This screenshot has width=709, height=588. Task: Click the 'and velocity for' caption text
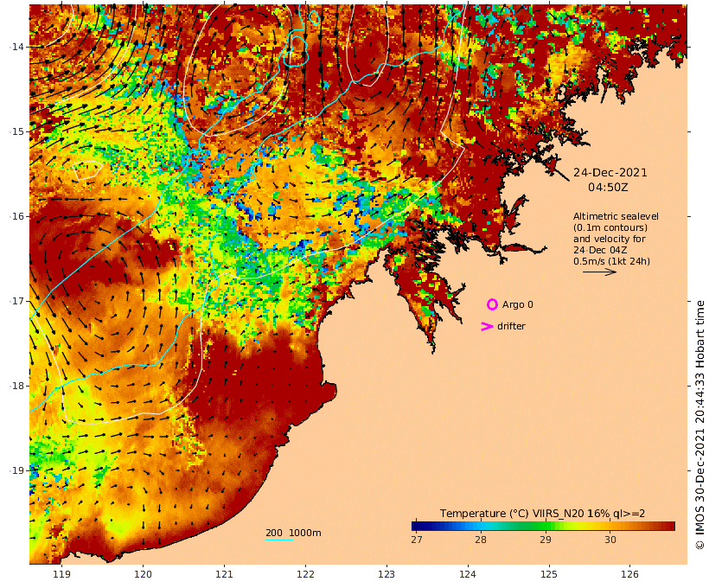tap(609, 239)
